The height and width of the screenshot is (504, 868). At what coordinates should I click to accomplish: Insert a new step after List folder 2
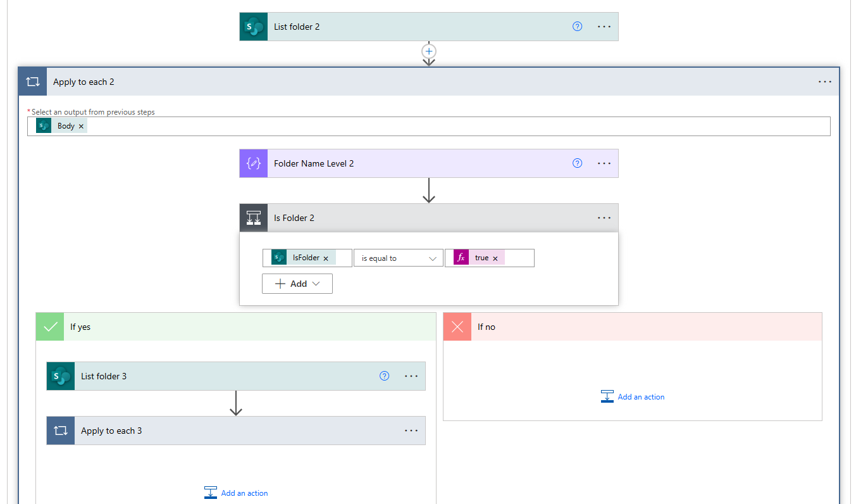pos(429,51)
